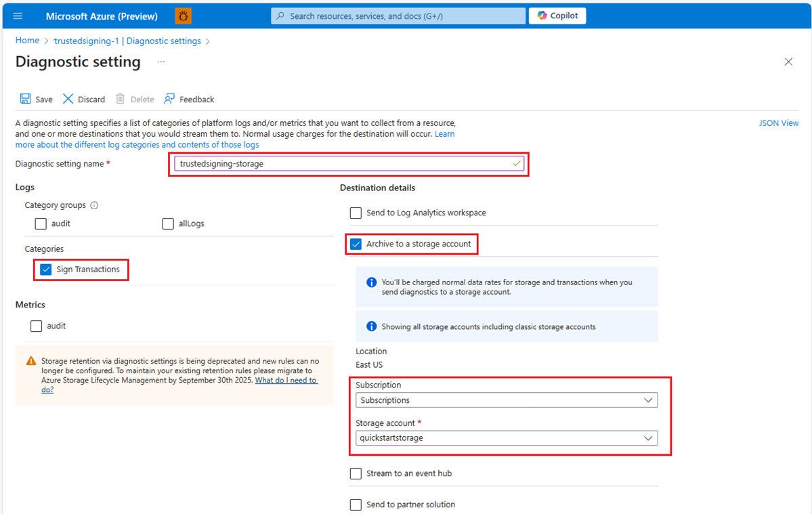Click the search magnifier icon
The width and height of the screenshot is (812, 514).
click(280, 16)
